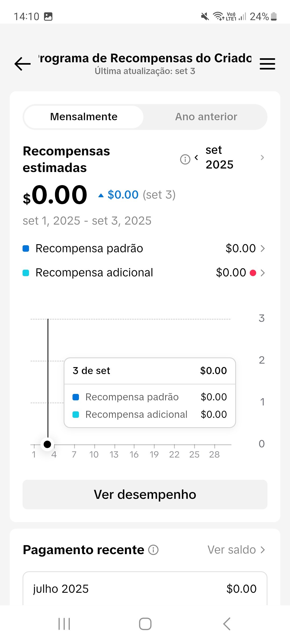Tap Ver desempenho button
Screen dimensions: 290x644
click(x=145, y=494)
